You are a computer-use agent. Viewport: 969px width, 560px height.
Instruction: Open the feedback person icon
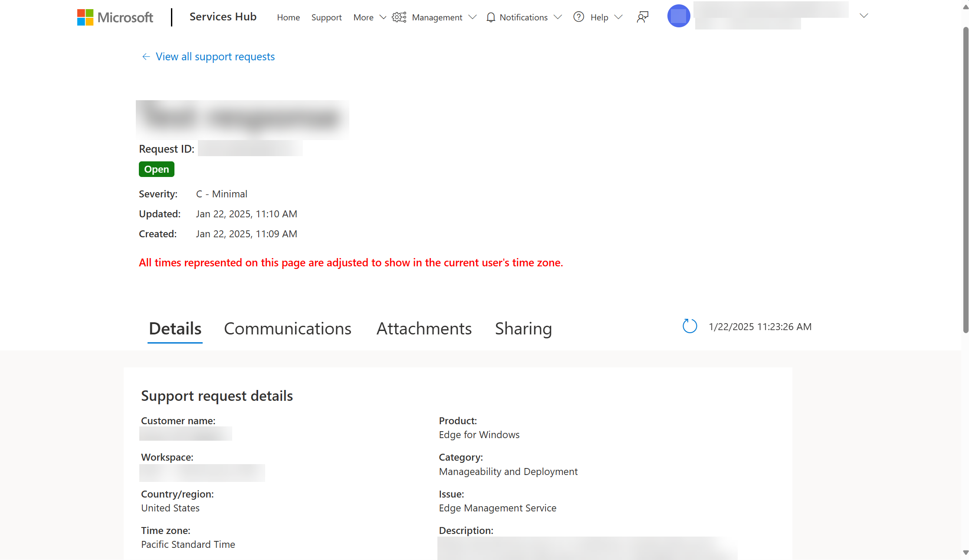[643, 17]
